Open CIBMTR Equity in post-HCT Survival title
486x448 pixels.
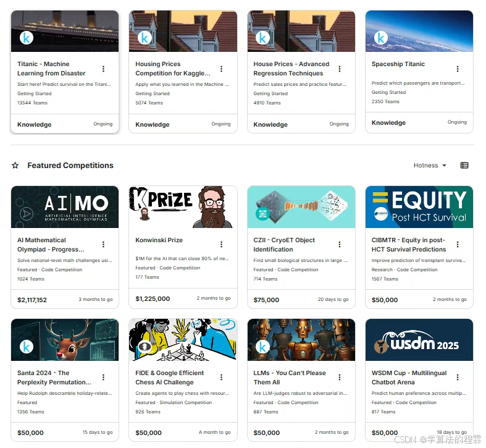(x=409, y=245)
